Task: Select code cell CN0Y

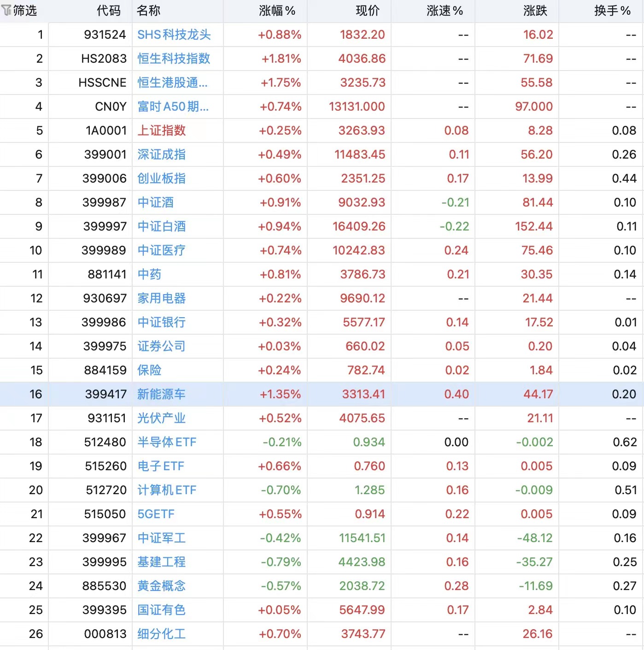Action: pos(111,106)
